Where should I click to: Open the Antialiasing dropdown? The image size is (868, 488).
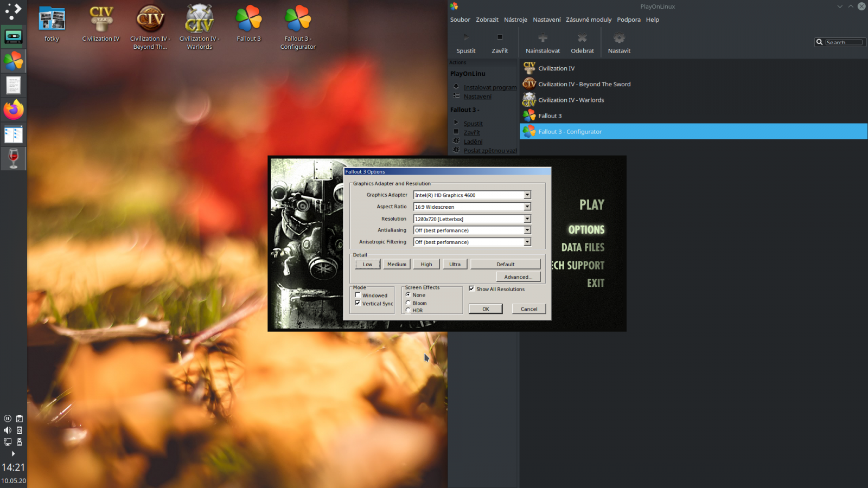coord(526,230)
